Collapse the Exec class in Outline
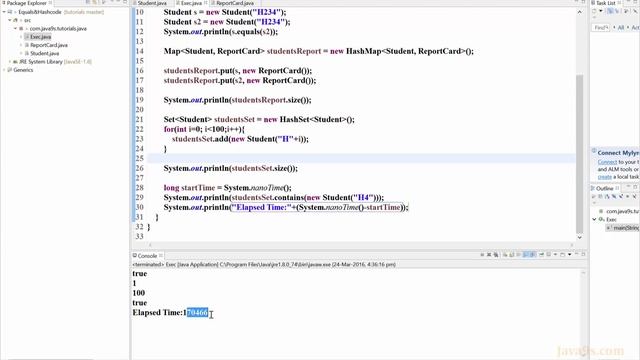This screenshot has width=640, height=360. (594, 219)
